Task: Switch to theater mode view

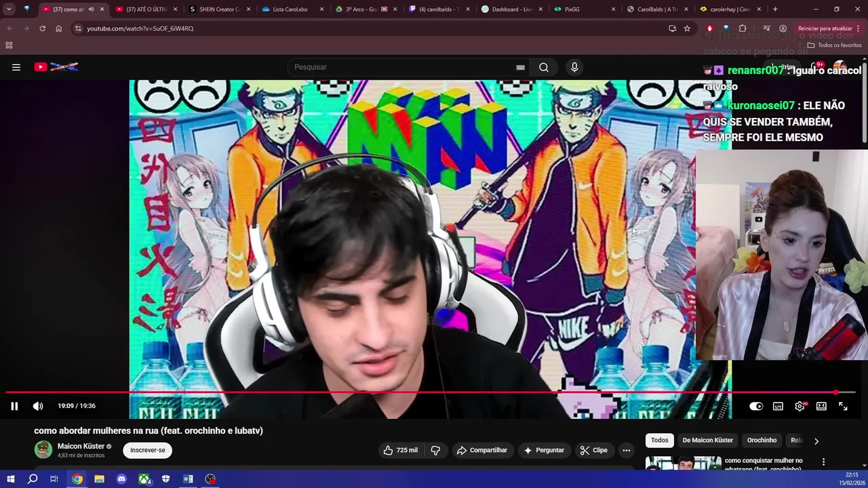Action: coord(821,406)
